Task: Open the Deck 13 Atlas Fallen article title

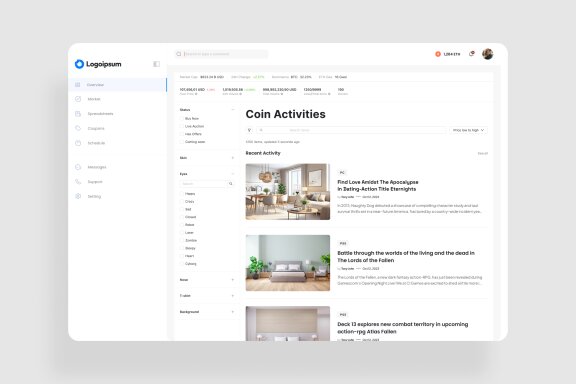Action: 403,328
